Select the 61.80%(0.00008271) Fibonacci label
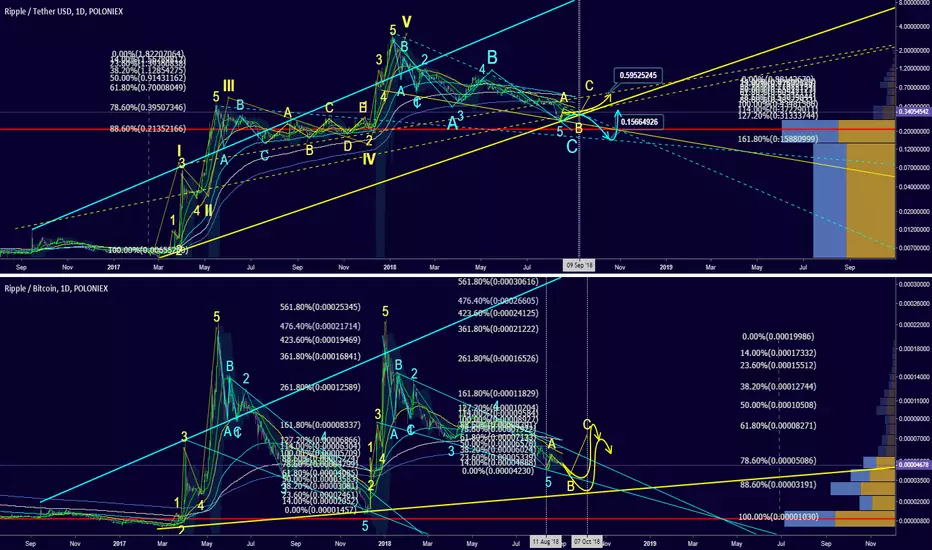932x550 pixels. [x=778, y=426]
